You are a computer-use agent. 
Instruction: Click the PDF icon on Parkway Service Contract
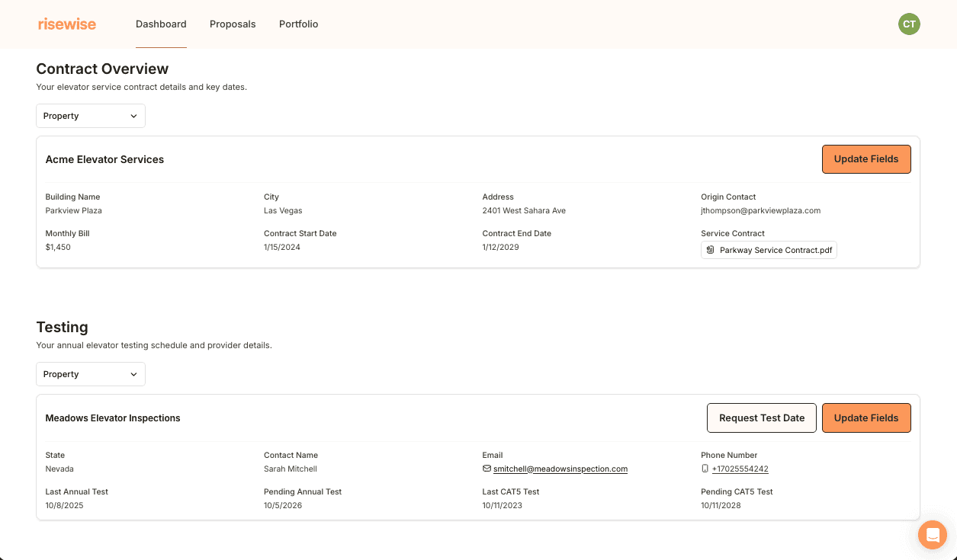point(711,249)
